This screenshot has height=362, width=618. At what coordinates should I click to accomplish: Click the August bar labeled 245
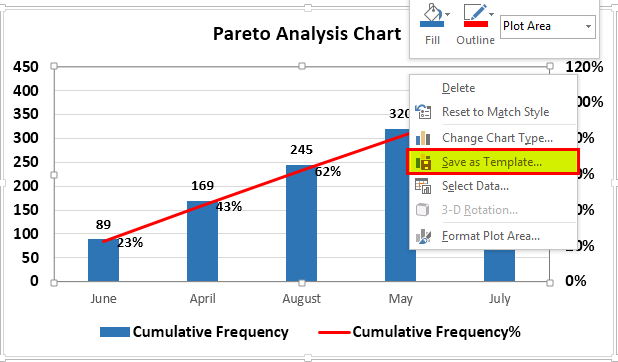pyautogui.click(x=302, y=223)
